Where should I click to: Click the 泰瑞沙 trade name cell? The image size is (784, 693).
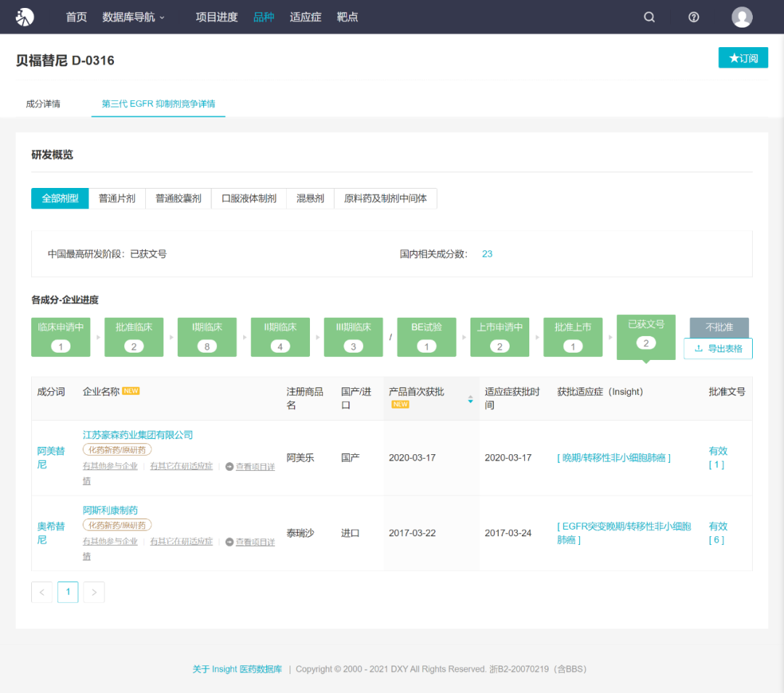tap(300, 533)
